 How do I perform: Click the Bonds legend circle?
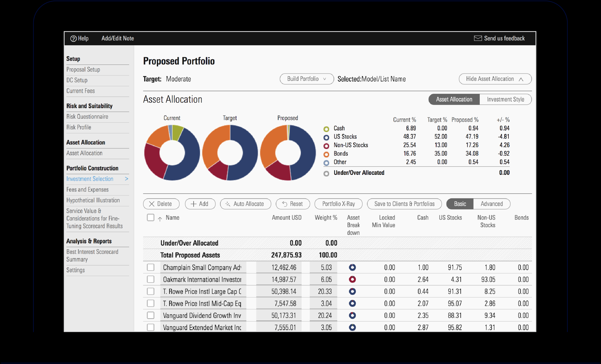pyautogui.click(x=326, y=154)
